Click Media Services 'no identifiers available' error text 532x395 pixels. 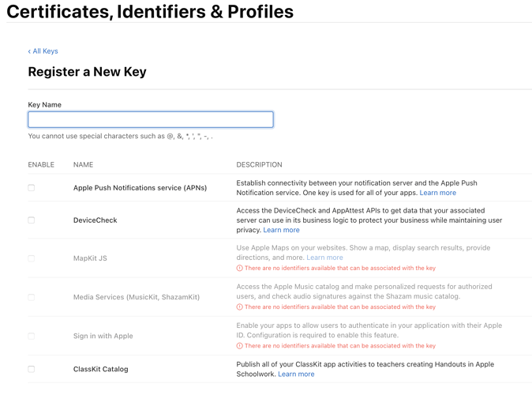click(340, 307)
